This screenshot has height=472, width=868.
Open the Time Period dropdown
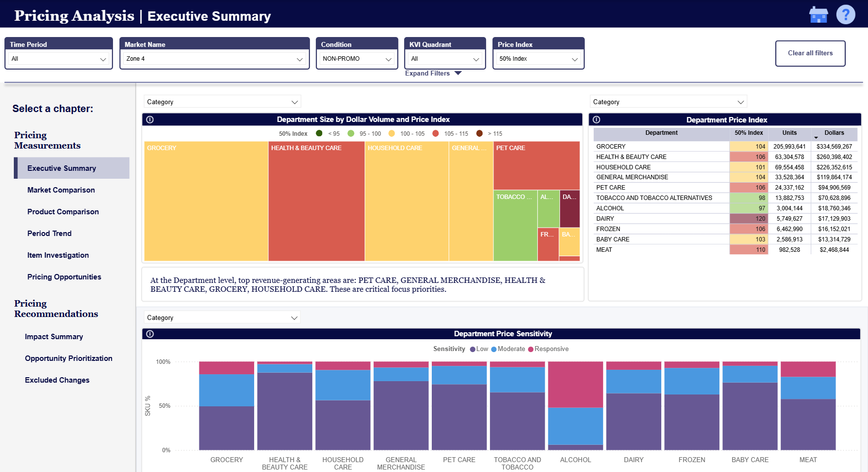[x=59, y=59]
